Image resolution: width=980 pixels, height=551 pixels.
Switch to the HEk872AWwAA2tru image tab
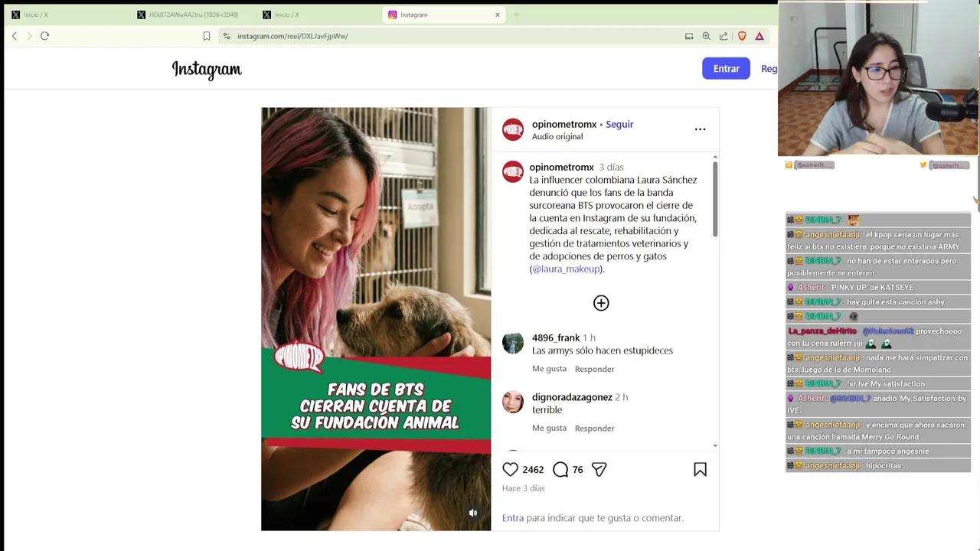pyautogui.click(x=191, y=15)
